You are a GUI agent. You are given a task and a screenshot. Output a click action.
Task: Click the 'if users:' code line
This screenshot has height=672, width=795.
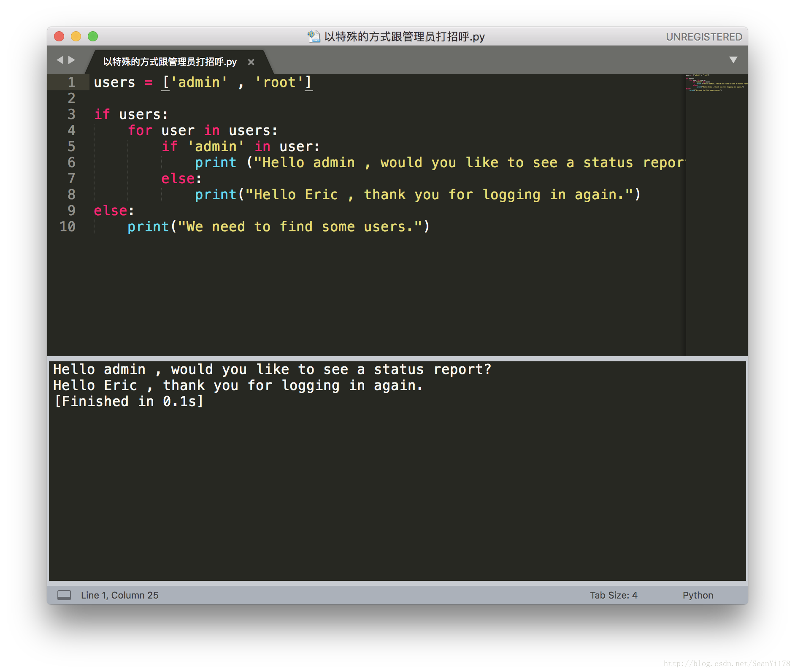tap(131, 114)
